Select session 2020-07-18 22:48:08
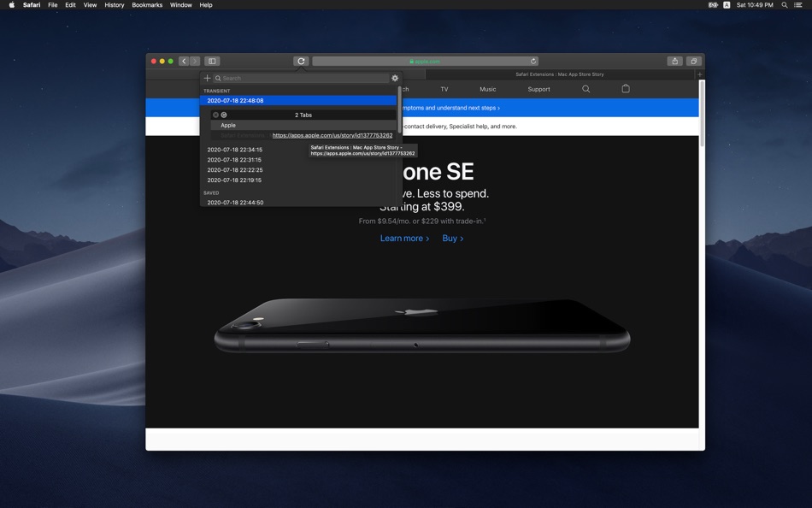 coord(298,101)
